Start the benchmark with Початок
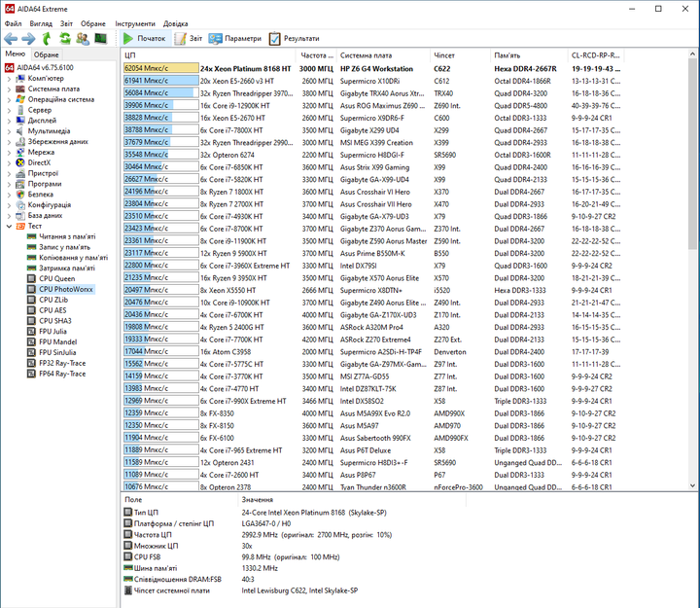 pos(145,38)
